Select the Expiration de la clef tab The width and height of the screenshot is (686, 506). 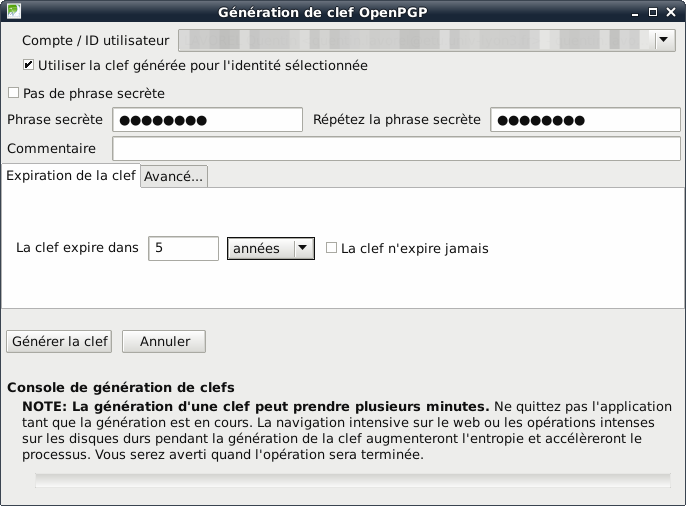click(x=70, y=175)
